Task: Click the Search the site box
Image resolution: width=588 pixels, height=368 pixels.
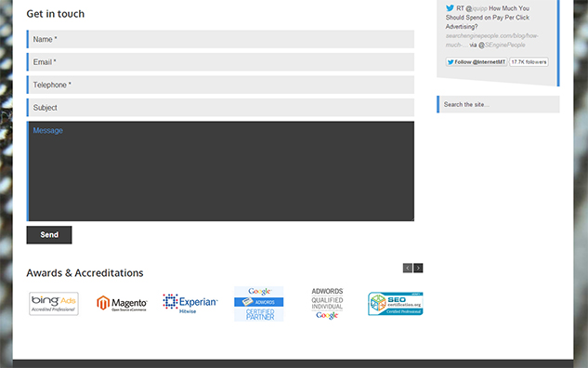Action: [x=498, y=104]
